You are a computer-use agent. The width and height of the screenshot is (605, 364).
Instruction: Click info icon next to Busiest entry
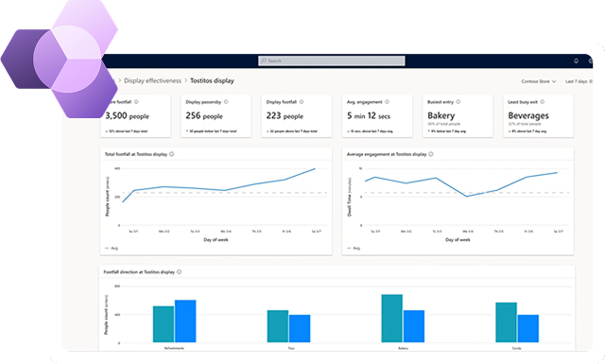[x=458, y=102]
